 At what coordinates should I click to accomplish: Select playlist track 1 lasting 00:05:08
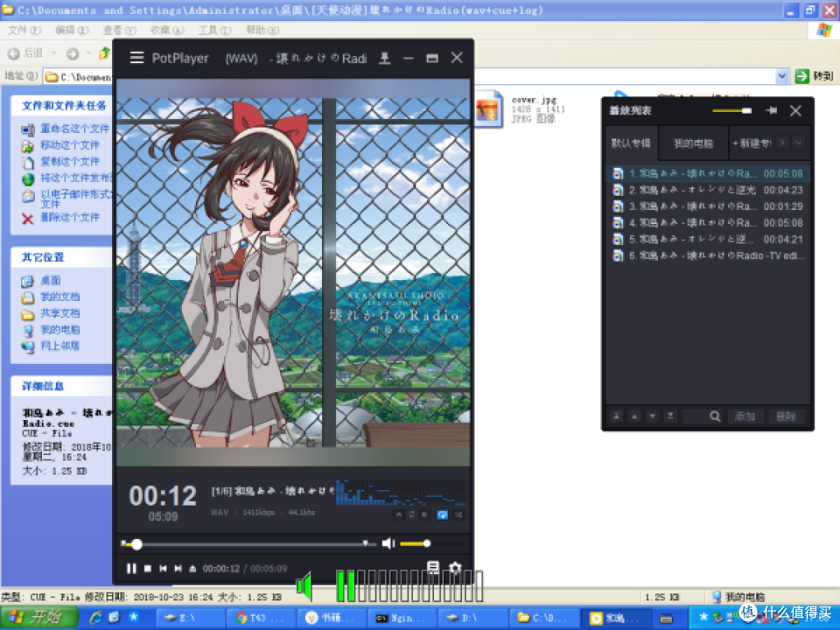(708, 173)
